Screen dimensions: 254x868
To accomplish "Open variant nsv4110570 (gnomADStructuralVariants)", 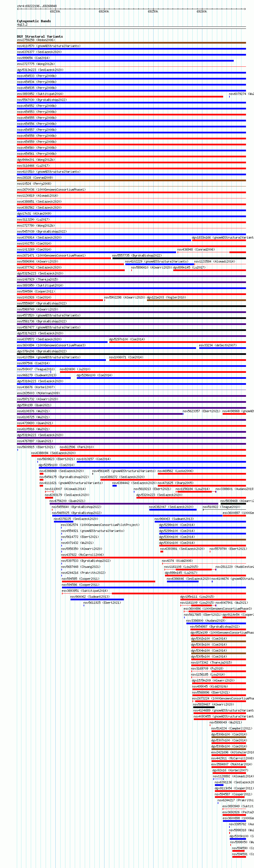I will (49, 46).
